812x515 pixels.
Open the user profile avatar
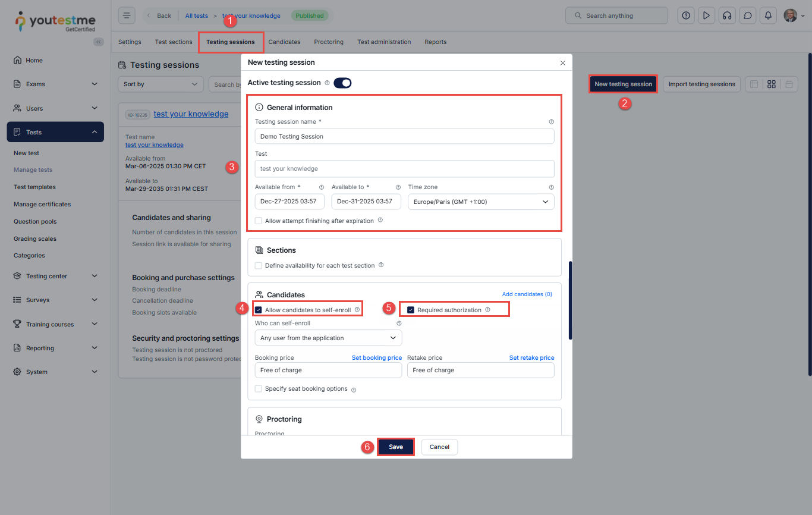tap(790, 15)
